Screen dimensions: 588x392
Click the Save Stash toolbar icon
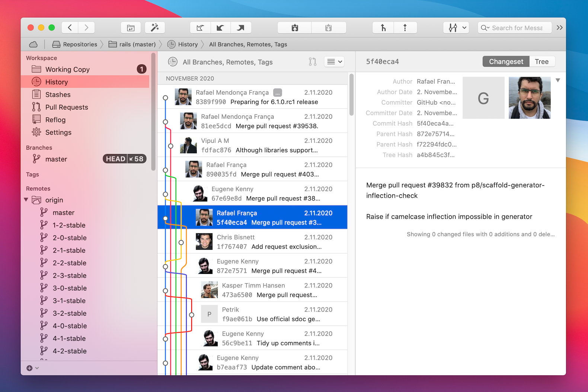coord(295,28)
